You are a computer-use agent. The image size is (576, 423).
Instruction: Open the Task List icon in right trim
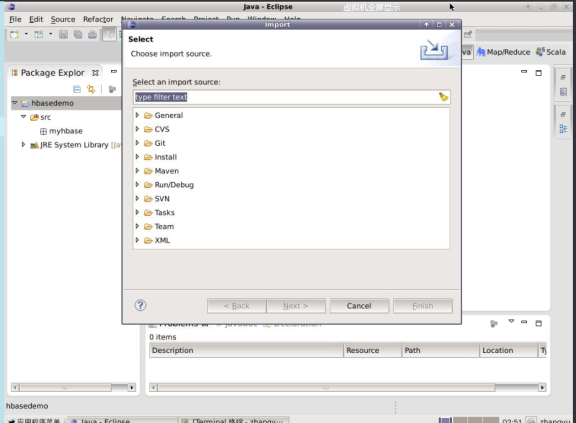coord(563,92)
